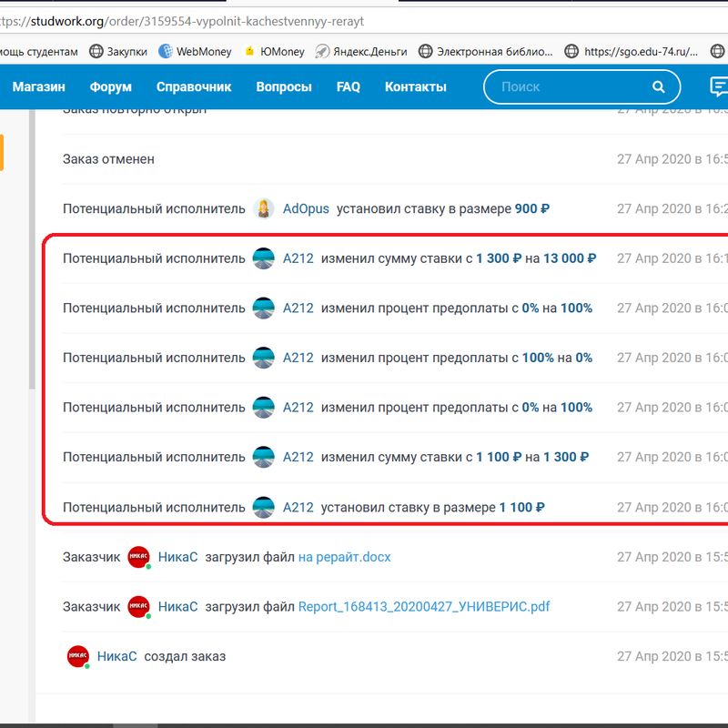The image size is (728, 728).
Task: Open the Справочник menu item
Action: click(x=194, y=87)
